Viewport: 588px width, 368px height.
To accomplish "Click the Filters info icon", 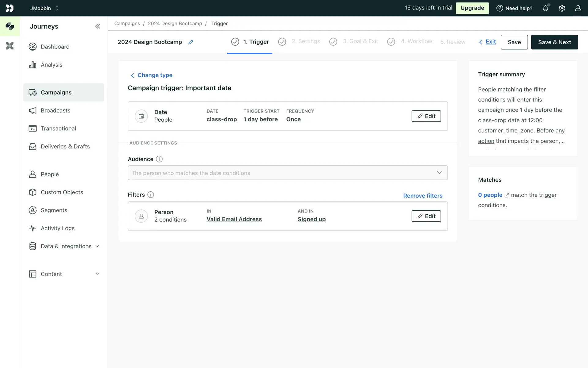I will click(x=151, y=195).
